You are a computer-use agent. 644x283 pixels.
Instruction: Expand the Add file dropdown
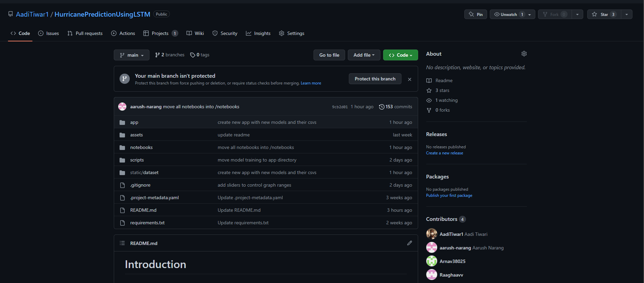tap(364, 55)
